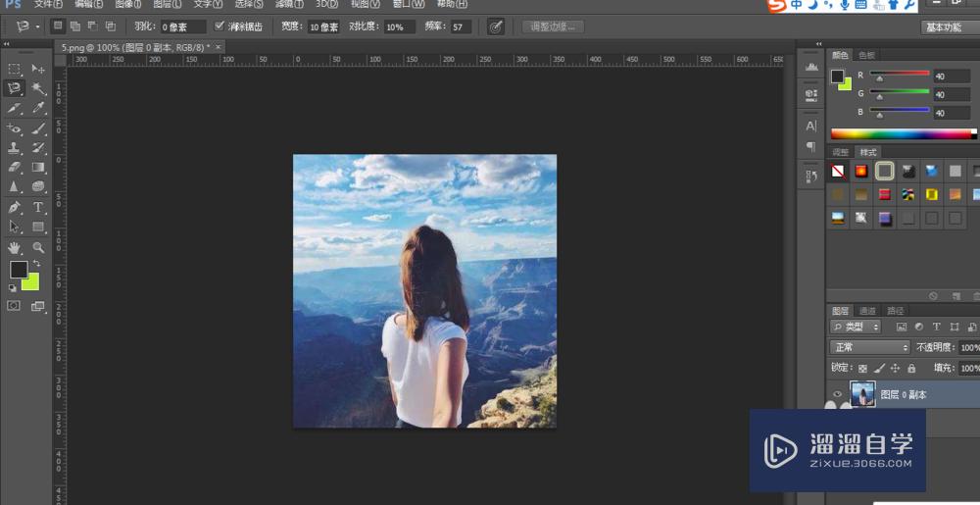Open the 文件(F) menu
Screen dimensions: 980x505
pyautogui.click(x=49, y=4)
